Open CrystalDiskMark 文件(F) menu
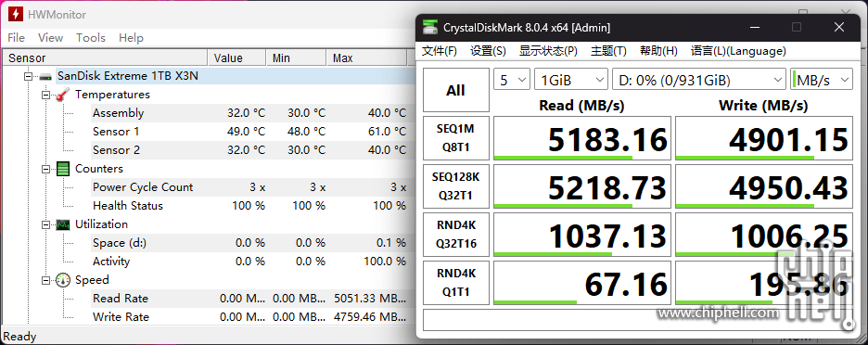This screenshot has width=868, height=345. pyautogui.click(x=440, y=51)
